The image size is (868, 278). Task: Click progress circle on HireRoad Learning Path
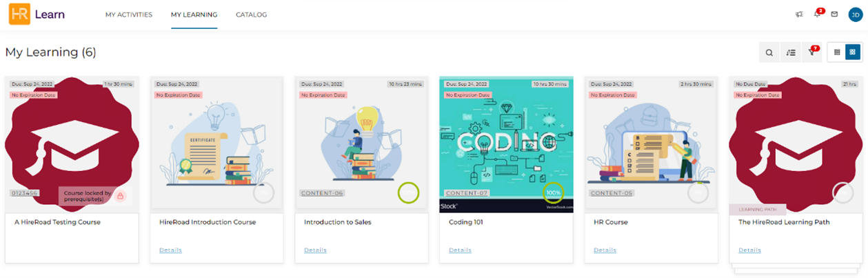(843, 193)
